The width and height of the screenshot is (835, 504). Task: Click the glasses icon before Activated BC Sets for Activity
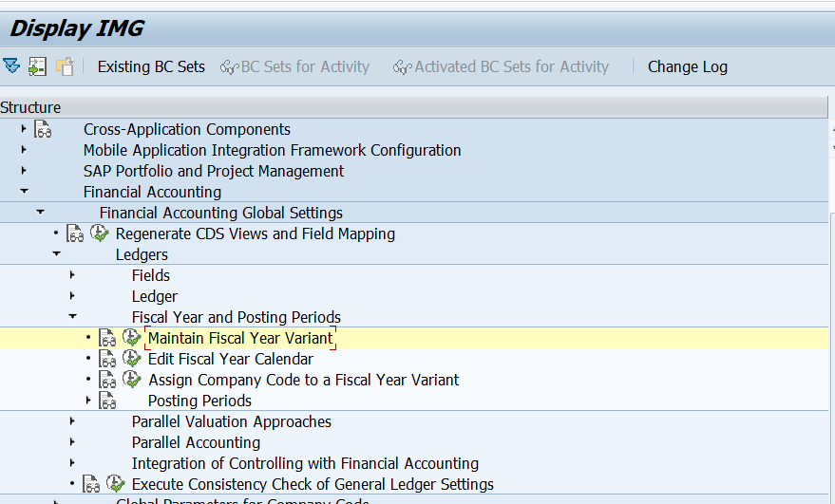[403, 67]
